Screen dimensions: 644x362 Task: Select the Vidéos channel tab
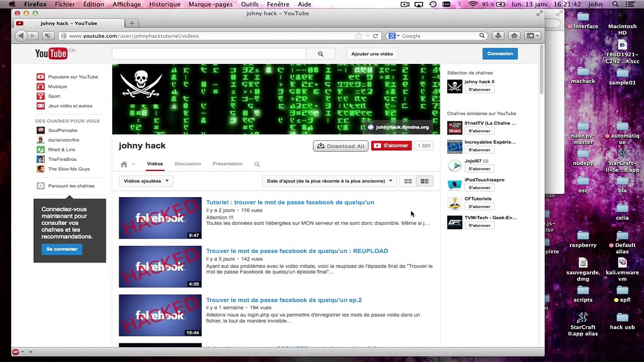155,164
